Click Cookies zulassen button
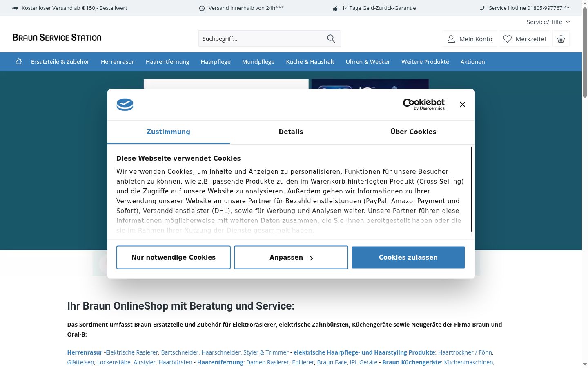 point(408,257)
